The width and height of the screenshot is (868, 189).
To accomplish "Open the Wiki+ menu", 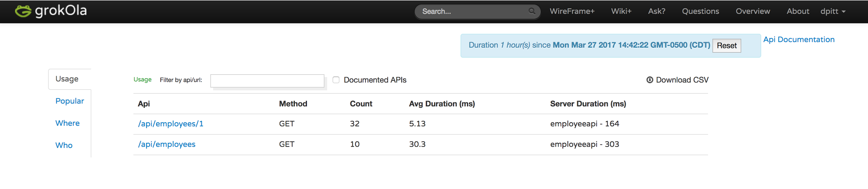I will click(621, 11).
